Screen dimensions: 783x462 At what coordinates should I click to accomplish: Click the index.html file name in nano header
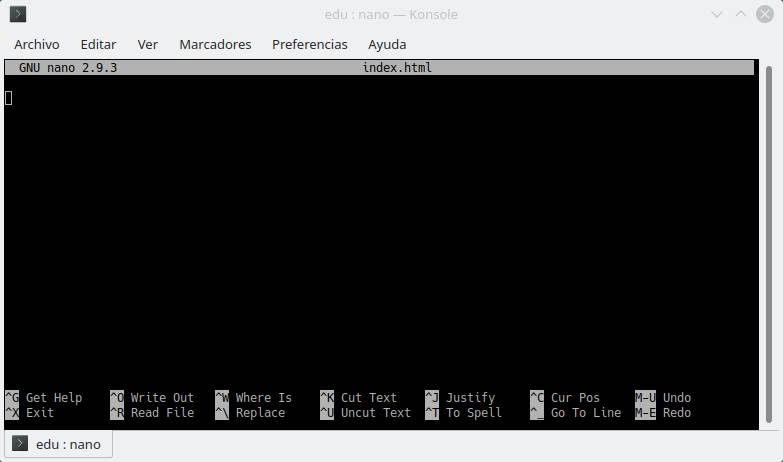397,67
